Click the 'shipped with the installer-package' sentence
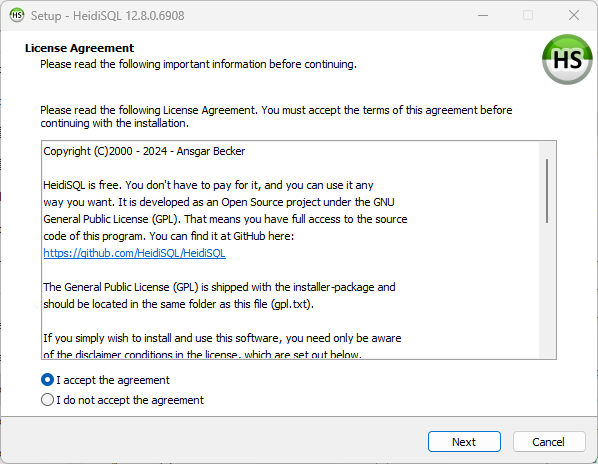This screenshot has width=598, height=464. 219,295
